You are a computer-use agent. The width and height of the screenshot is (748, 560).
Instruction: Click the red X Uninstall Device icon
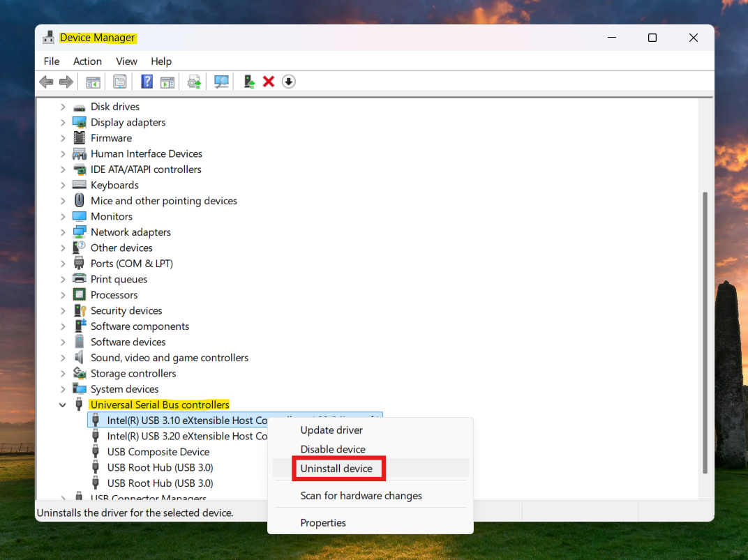click(x=269, y=82)
